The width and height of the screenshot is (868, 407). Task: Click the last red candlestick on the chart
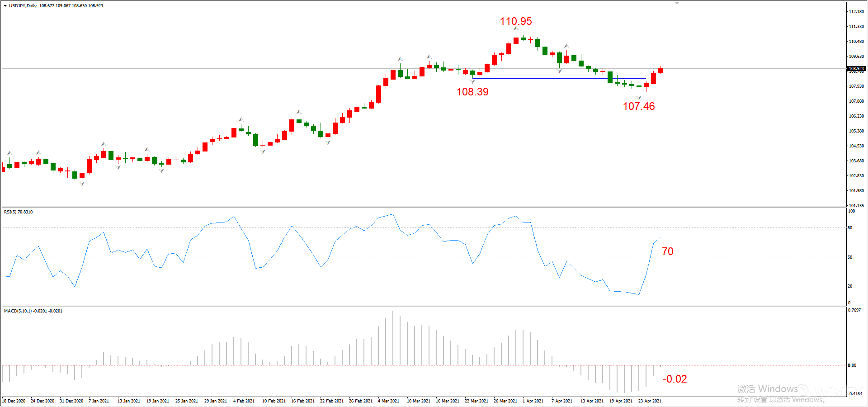pyautogui.click(x=660, y=71)
